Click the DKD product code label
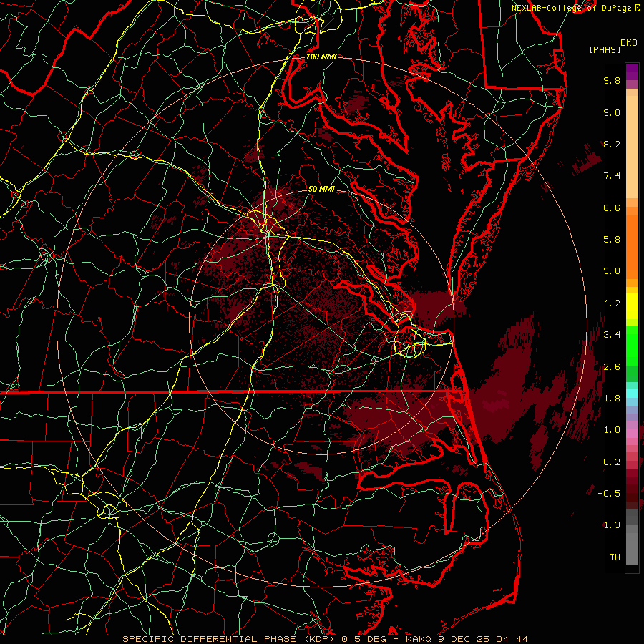644x644 pixels. (629, 43)
